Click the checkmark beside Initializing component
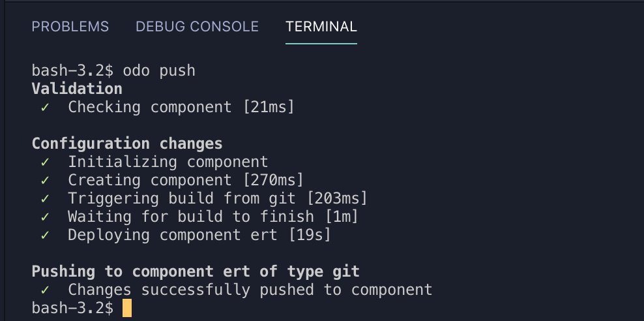Screen dimensions: 644x321 [45, 162]
